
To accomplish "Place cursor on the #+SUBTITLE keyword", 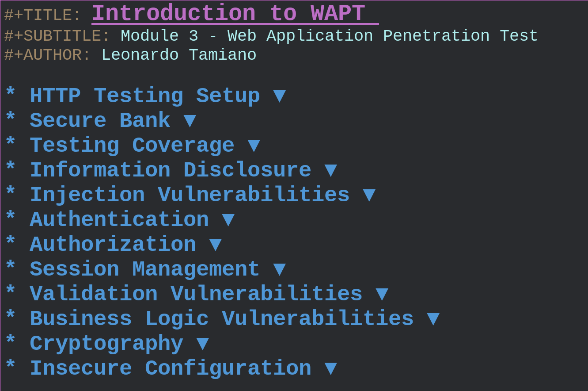I will click(x=57, y=36).
